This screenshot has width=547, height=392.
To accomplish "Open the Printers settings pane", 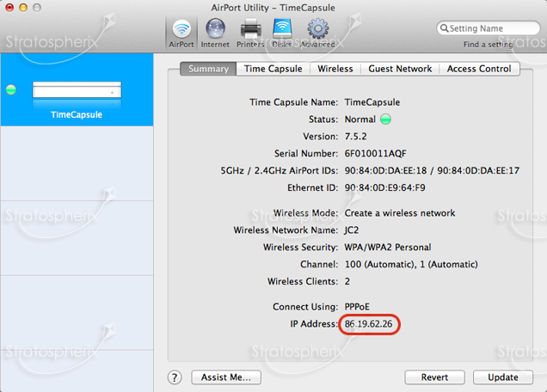I will coord(250,34).
